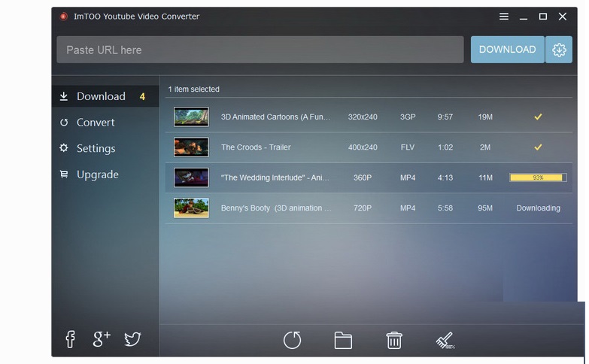Screen dimensions: 589x364
Task: Click title '"The Wedding Interlude" - Ani...'
Action: (275, 177)
